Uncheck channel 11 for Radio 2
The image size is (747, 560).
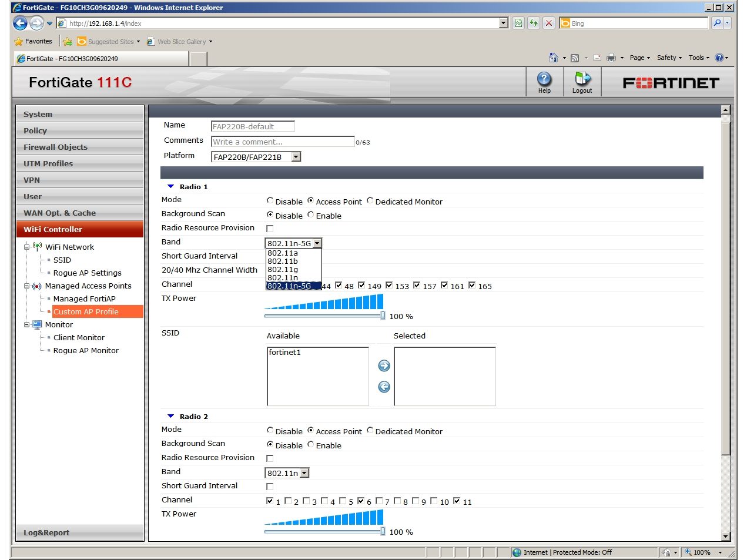pos(457,501)
